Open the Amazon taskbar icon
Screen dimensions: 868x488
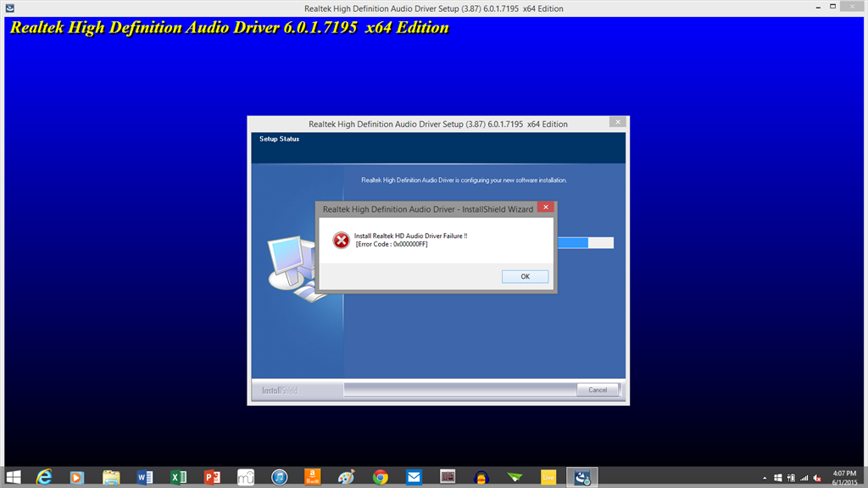click(313, 477)
